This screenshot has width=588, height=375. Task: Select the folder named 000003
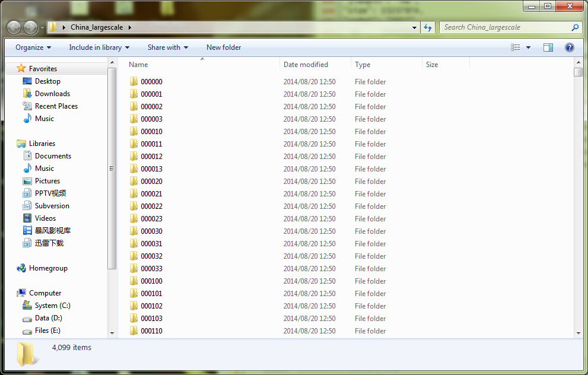coord(151,119)
